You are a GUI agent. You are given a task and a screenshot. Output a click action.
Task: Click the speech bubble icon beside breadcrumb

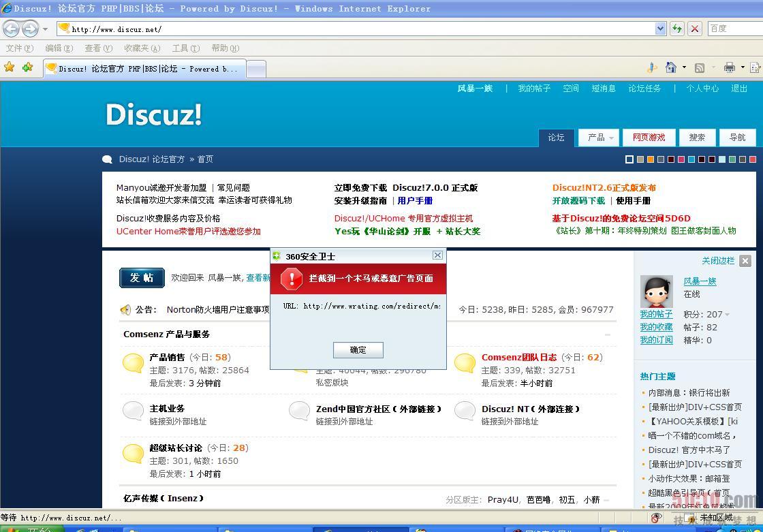pyautogui.click(x=107, y=159)
